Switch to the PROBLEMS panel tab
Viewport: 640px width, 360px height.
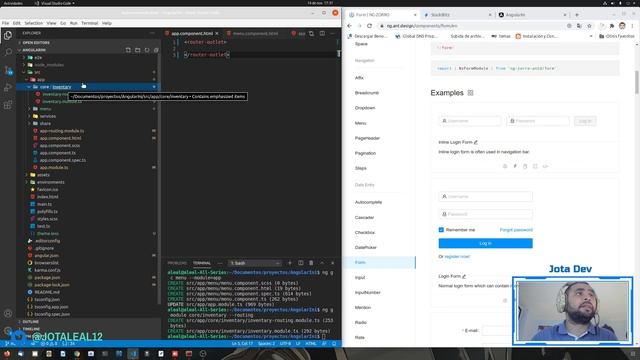click(x=177, y=263)
